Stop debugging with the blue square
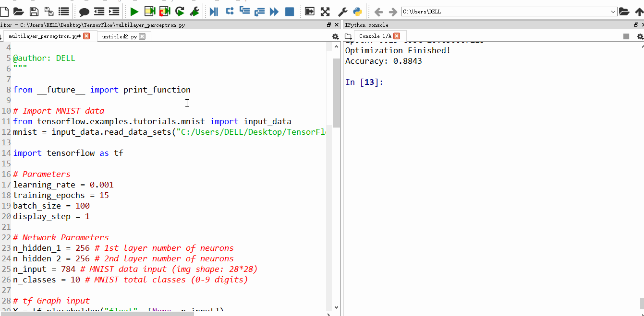 pos(290,12)
